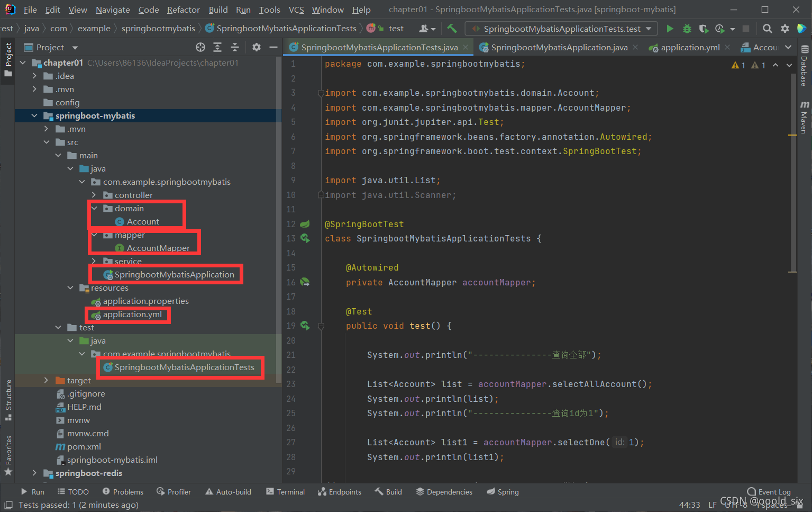The width and height of the screenshot is (812, 512).
Task: Collapse the src folder node
Action: [x=46, y=142]
